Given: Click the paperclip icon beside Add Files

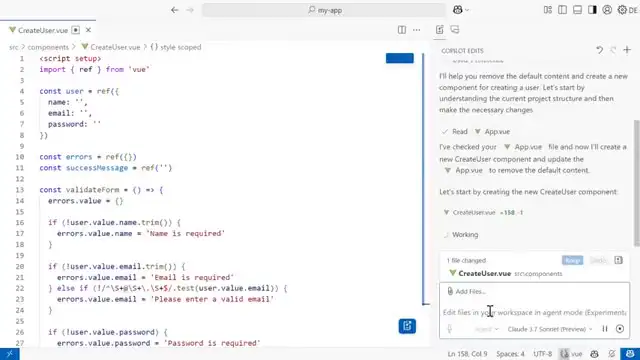Looking at the screenshot, I should coord(450,291).
